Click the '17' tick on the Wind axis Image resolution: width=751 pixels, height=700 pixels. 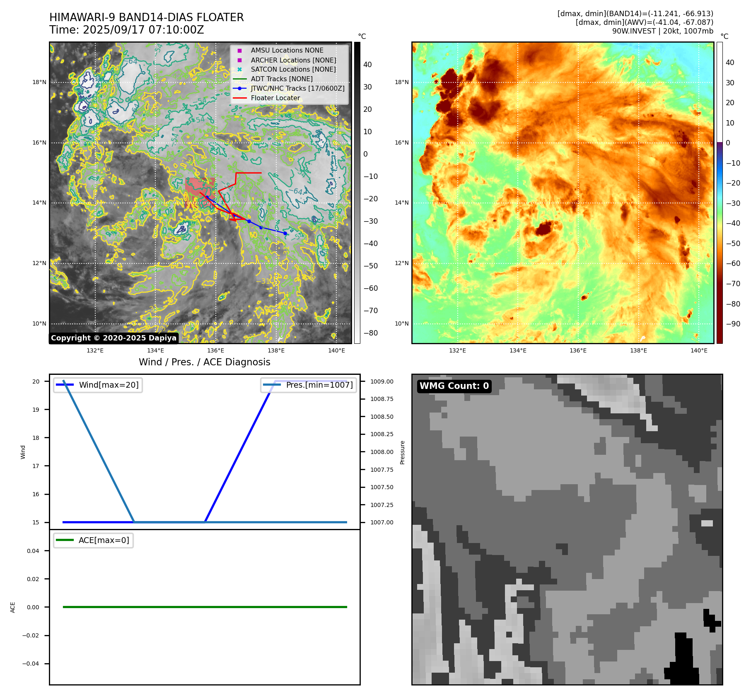[36, 466]
